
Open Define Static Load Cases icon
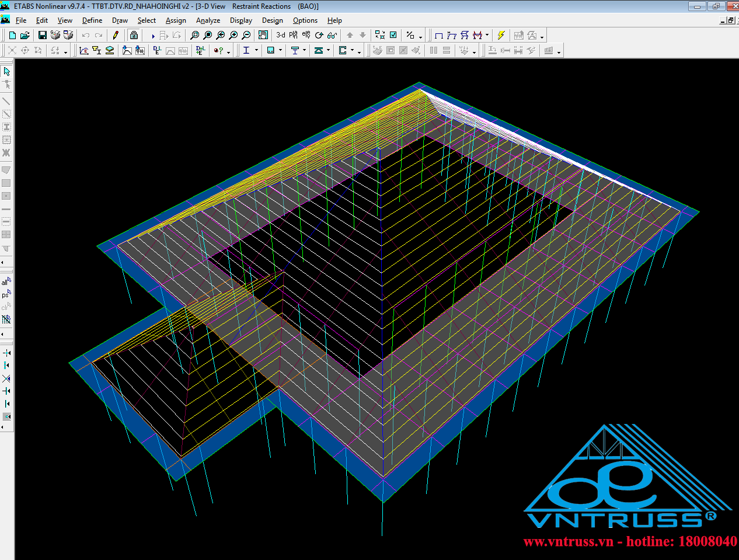pyautogui.click(x=157, y=51)
